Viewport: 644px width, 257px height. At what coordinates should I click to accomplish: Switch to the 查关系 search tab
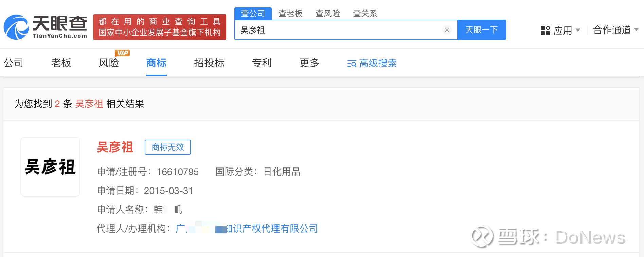(x=365, y=14)
